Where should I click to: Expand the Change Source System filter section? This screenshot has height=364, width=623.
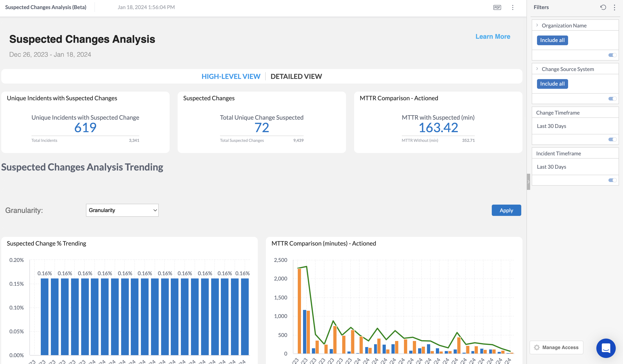pos(537,69)
